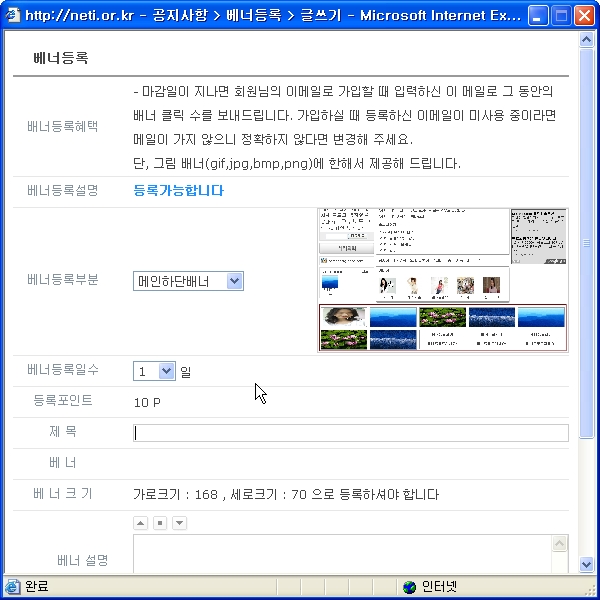Click the 베너등록설명 row label
Screen dimensions: 600x600
click(63, 190)
